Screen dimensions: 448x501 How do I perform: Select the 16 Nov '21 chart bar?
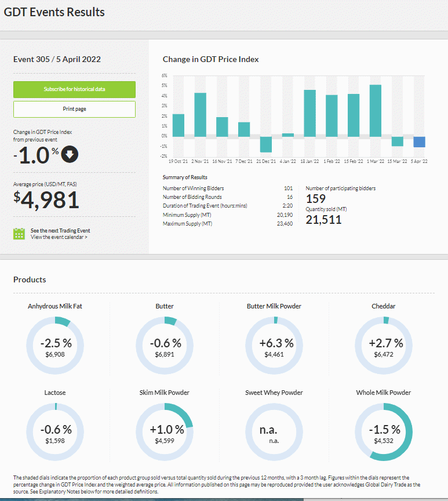[x=222, y=127]
